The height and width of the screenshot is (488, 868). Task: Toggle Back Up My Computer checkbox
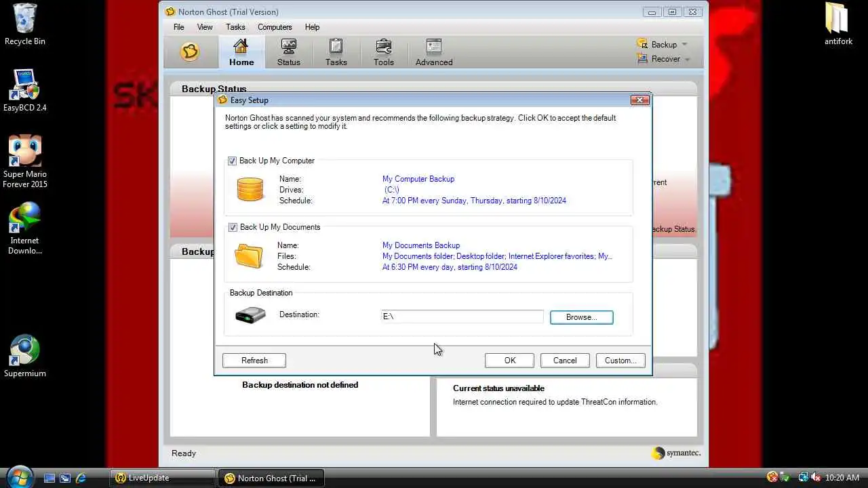click(232, 161)
